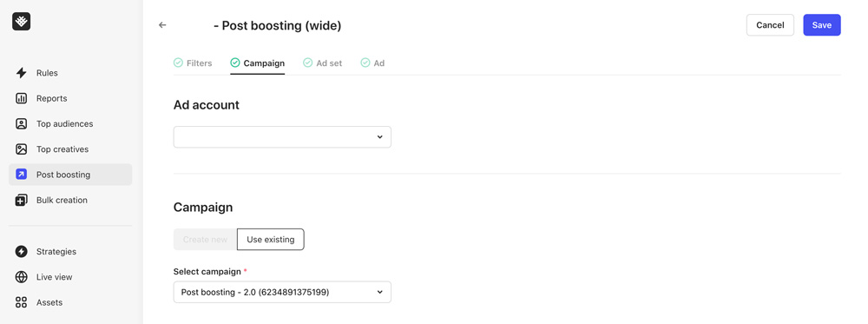Toggle campaign mode to Create new

click(x=206, y=239)
